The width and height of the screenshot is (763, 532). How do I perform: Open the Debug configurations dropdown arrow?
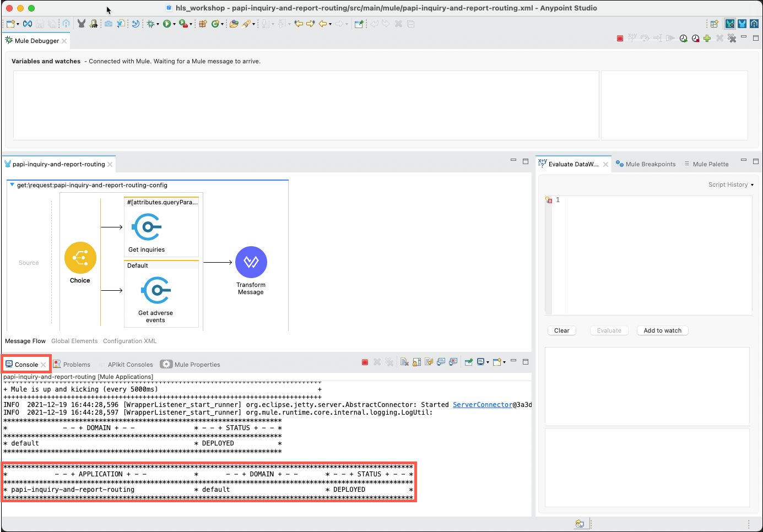point(158,24)
